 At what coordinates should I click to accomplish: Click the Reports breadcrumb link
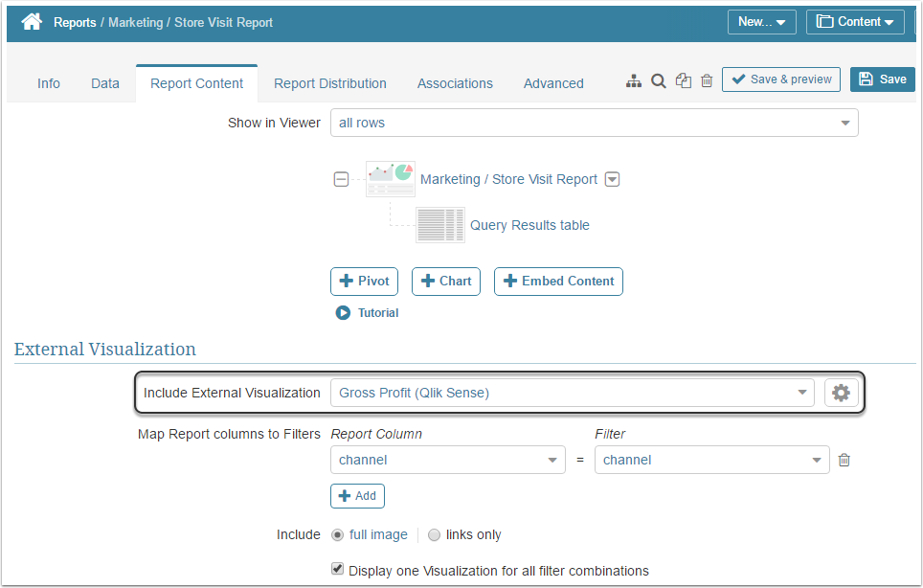click(x=75, y=22)
